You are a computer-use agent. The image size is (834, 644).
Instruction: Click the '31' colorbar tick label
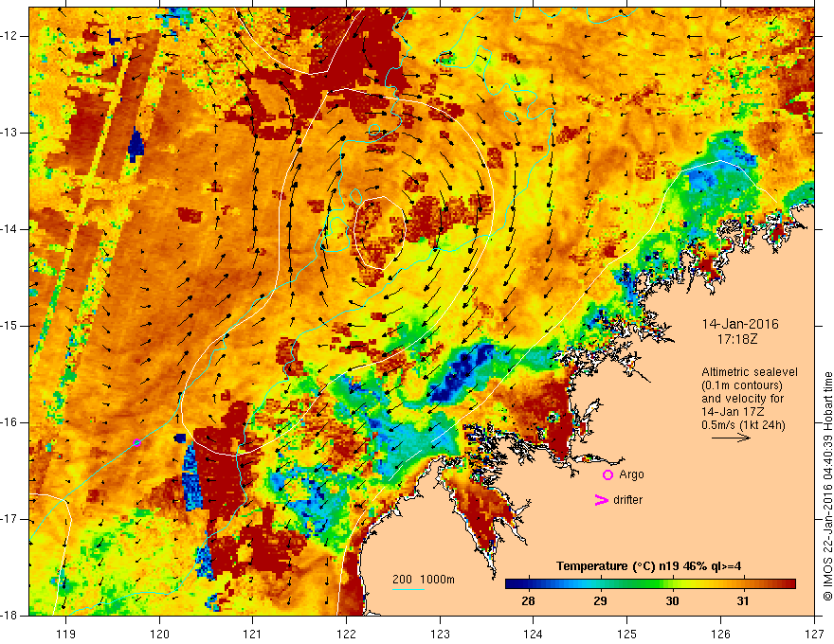(x=742, y=601)
